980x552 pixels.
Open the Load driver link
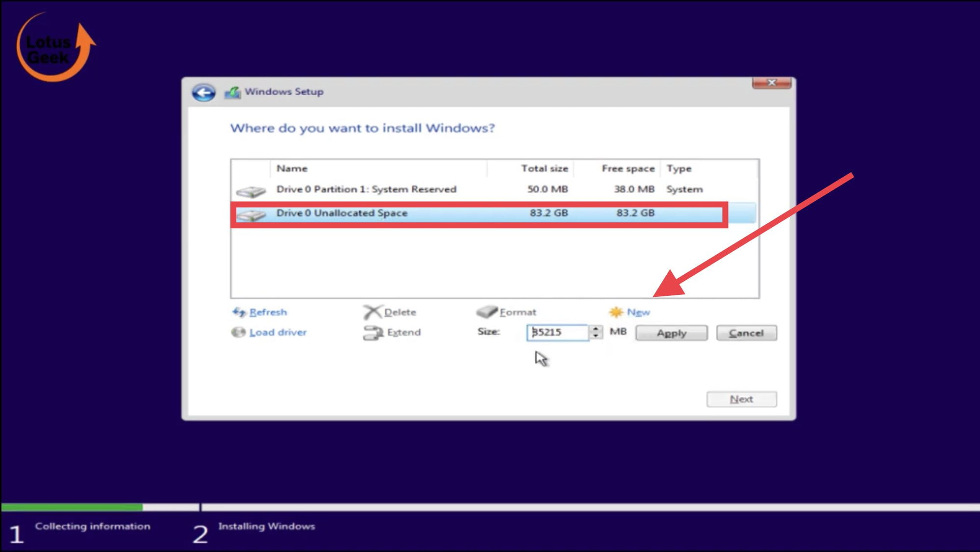[x=278, y=332]
